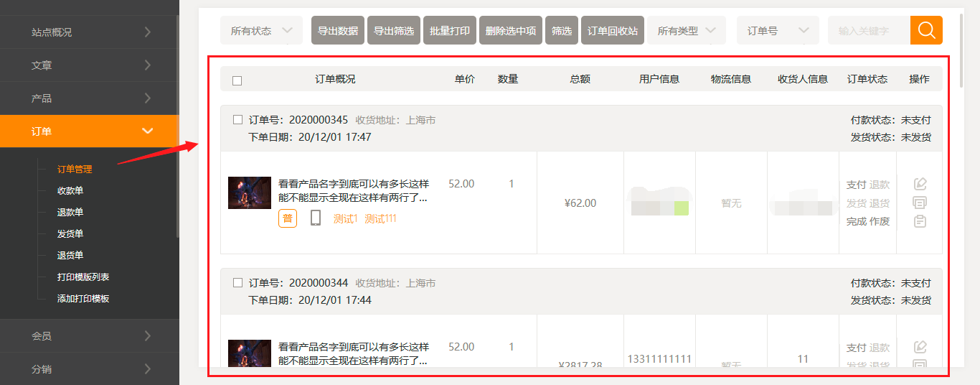Expand the 产品 sidebar menu
The height and width of the screenshot is (385, 980).
[89, 98]
